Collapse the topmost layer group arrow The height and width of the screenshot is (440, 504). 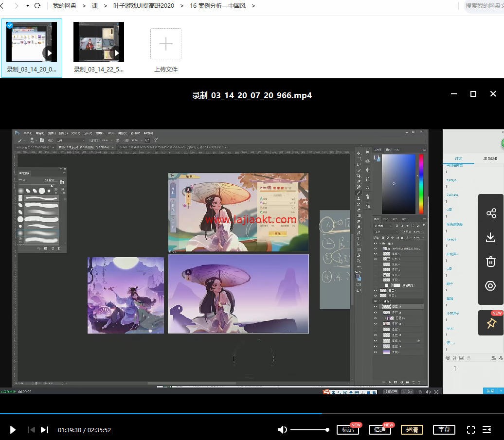(380, 244)
